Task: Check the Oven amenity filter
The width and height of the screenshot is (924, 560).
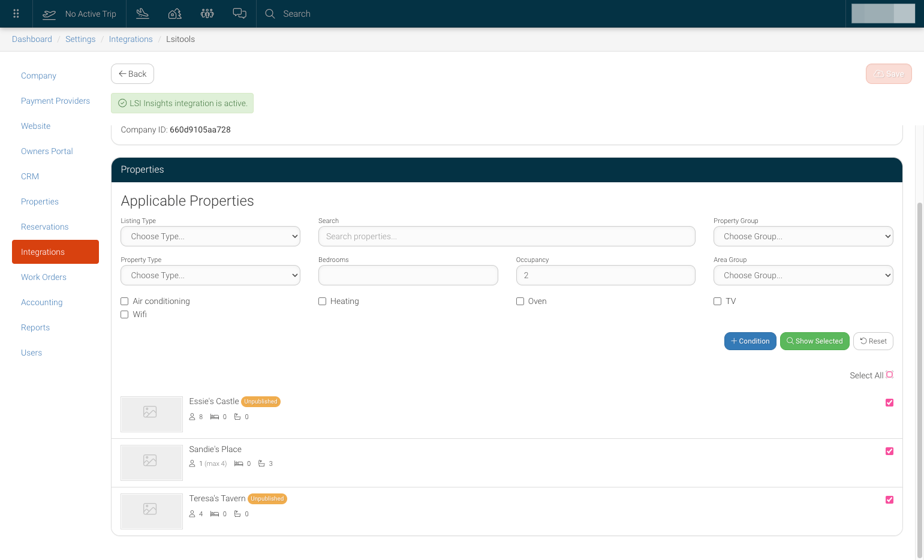Action: coord(520,301)
